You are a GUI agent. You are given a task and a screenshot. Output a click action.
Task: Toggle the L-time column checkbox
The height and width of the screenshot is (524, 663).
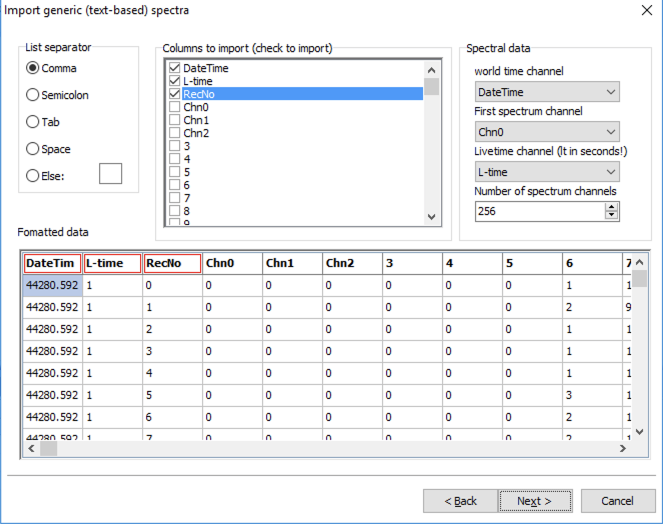(175, 81)
